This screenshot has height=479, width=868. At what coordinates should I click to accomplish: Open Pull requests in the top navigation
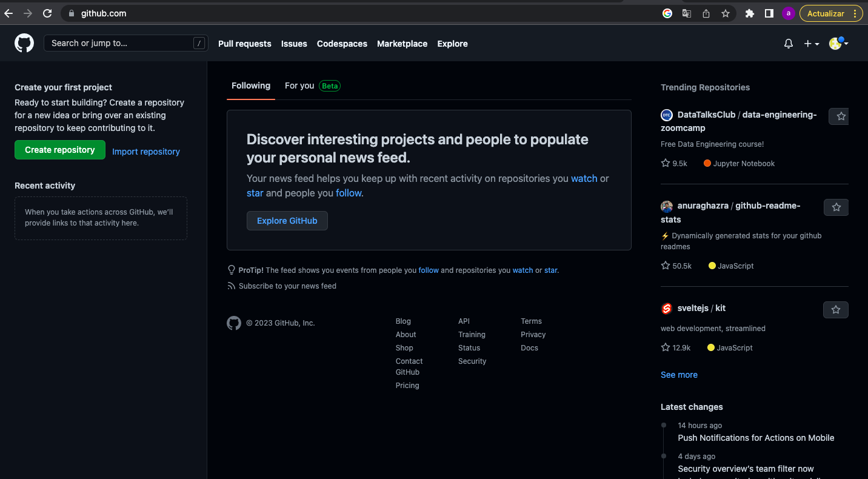tap(244, 44)
